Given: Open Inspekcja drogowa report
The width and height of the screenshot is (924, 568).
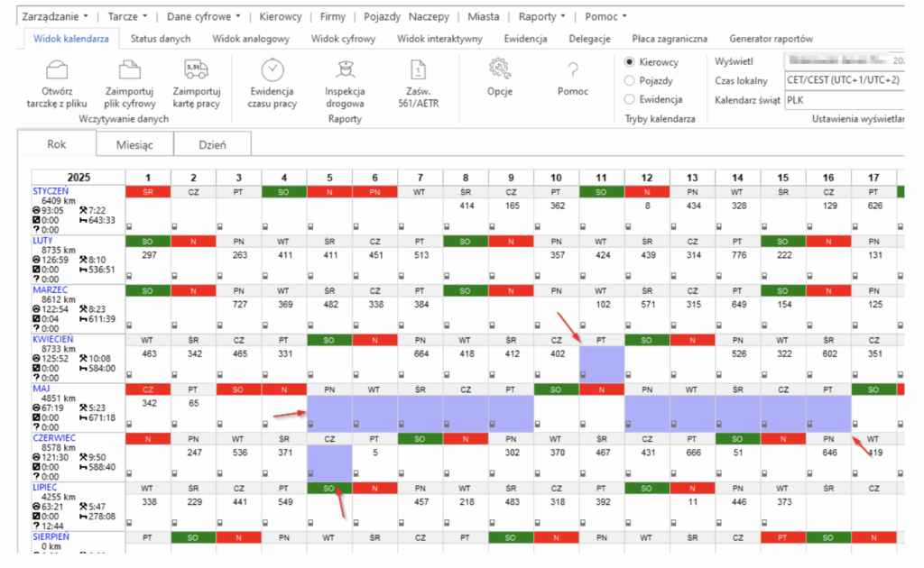Looking at the screenshot, I should (x=344, y=71).
